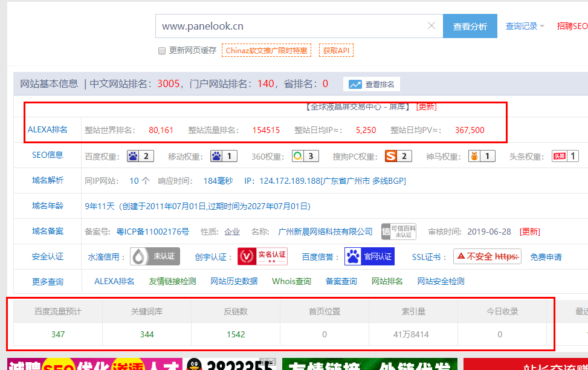
Task: Click the mobile weight paw badge
Action: 224,157
